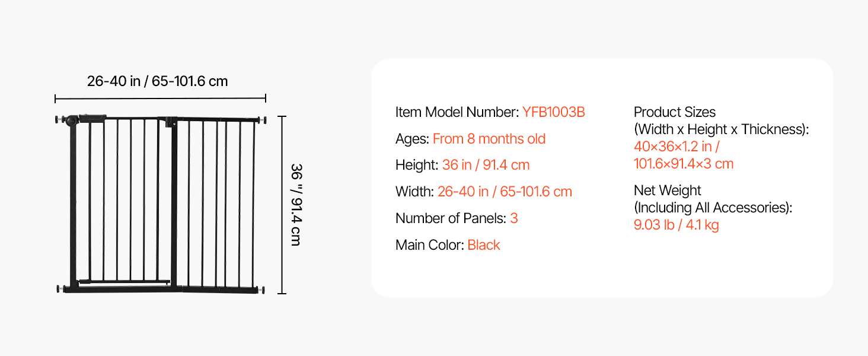Screen dimensions: 868x356
Task: Click the Number of Panels value 3
Action: [513, 218]
